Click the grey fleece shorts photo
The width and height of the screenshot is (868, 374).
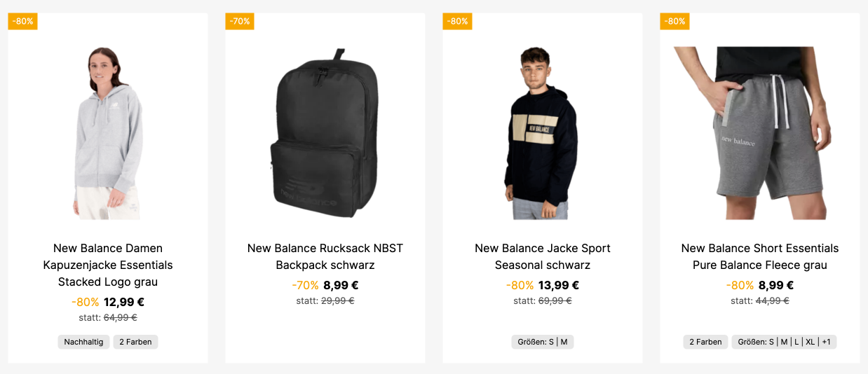(760, 133)
